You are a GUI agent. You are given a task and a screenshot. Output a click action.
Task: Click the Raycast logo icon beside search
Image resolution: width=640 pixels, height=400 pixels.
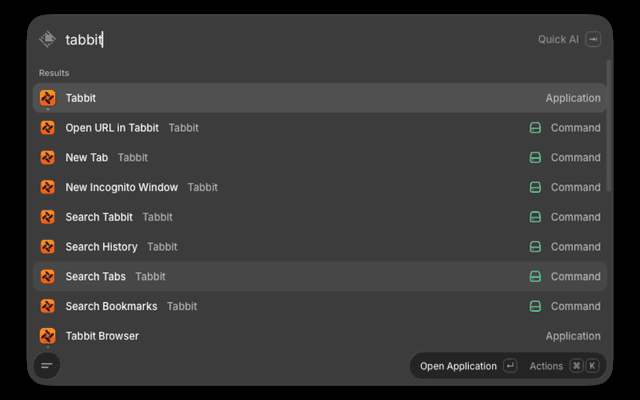coord(48,39)
